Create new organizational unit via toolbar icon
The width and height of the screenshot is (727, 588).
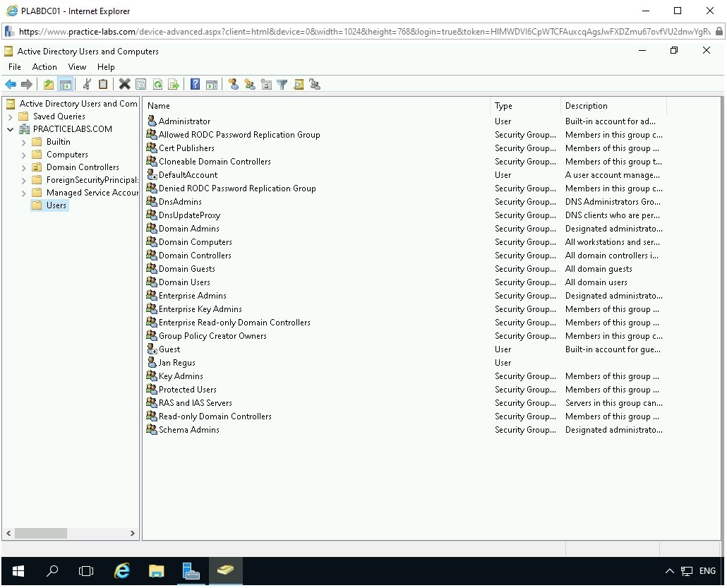coord(266,85)
